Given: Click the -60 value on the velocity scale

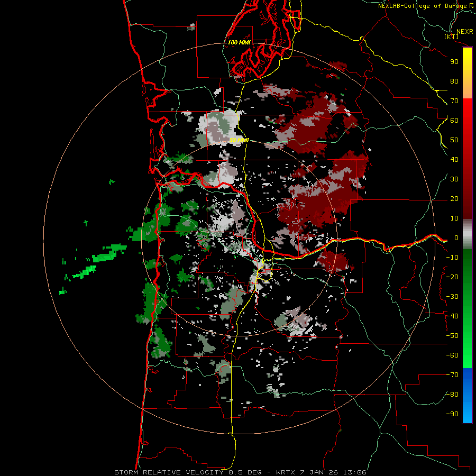Looking at the screenshot, I should coord(452,355).
